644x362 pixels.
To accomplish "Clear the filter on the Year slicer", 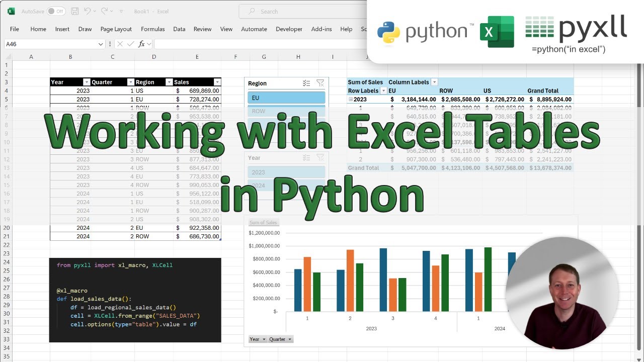I will click(320, 157).
